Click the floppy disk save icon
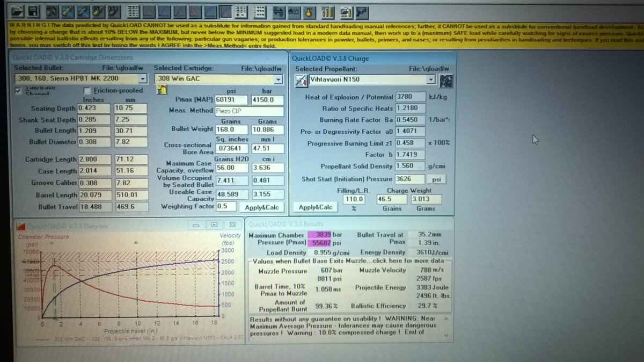The height and width of the screenshot is (362, 644). [33, 11]
